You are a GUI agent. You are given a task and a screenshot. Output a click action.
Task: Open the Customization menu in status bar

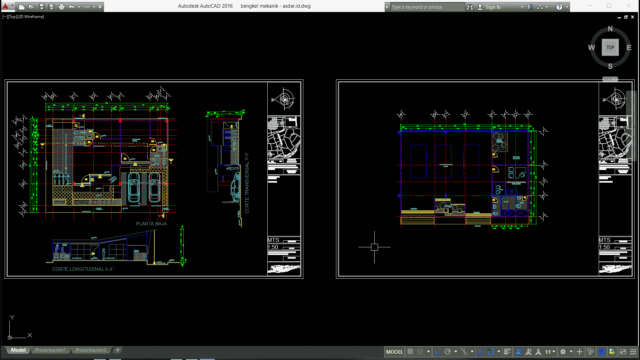(633, 352)
